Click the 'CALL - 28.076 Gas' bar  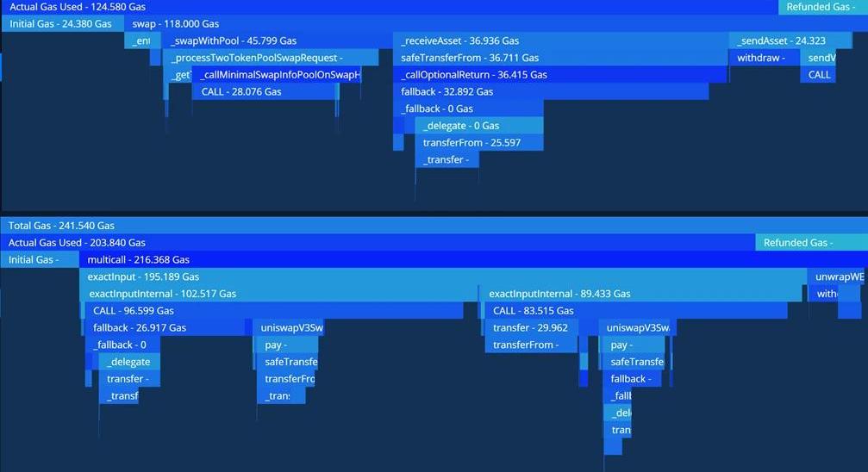pos(263,91)
